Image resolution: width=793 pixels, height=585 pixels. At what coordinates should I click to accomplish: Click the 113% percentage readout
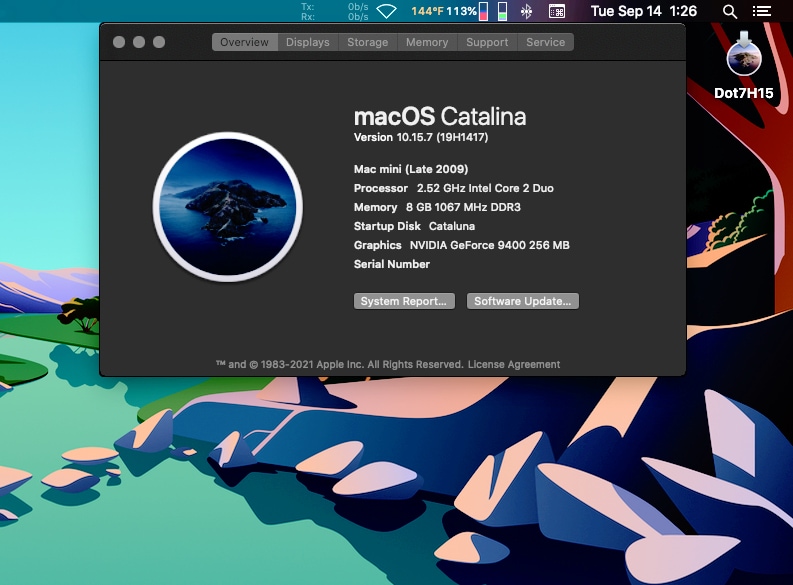coord(461,11)
